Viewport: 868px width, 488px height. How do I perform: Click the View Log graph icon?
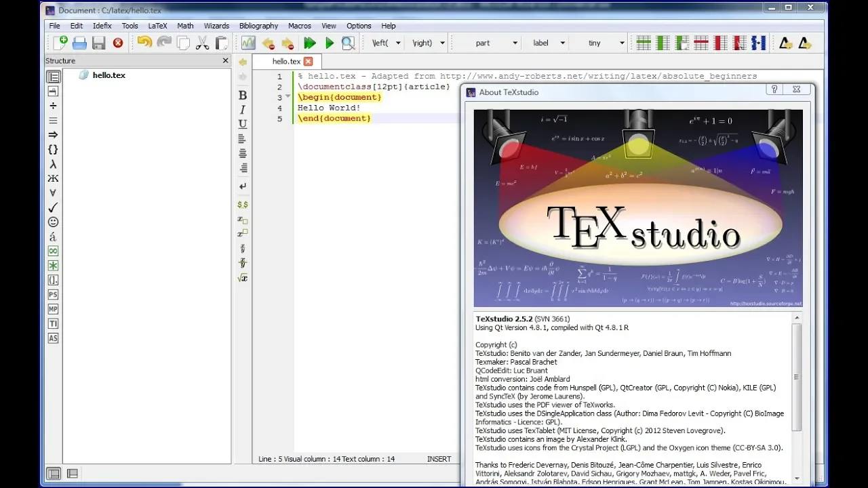(x=248, y=43)
